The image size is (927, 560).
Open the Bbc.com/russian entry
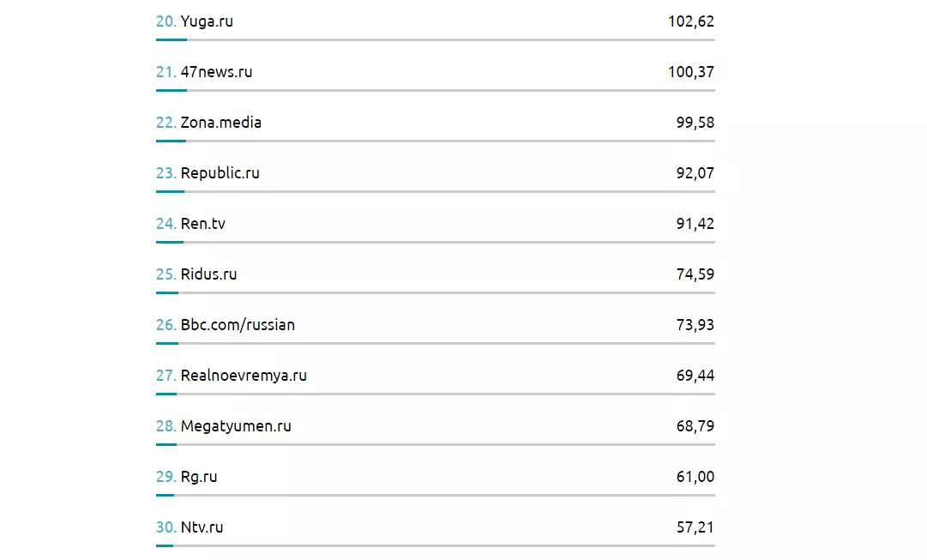click(238, 325)
